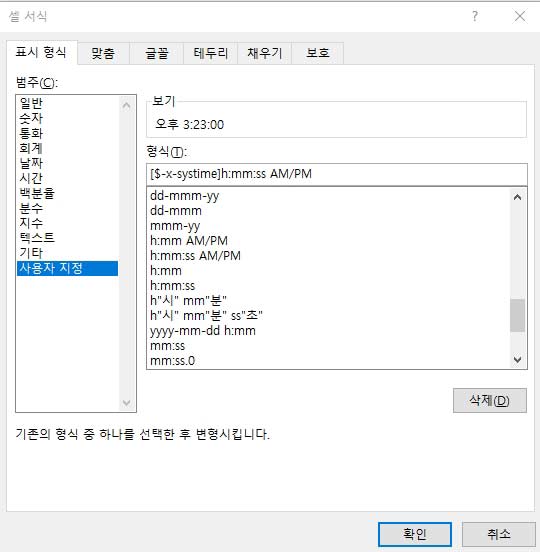Image resolution: width=540 pixels, height=552 pixels.
Task: Select 분수 category
Action: (x=67, y=208)
